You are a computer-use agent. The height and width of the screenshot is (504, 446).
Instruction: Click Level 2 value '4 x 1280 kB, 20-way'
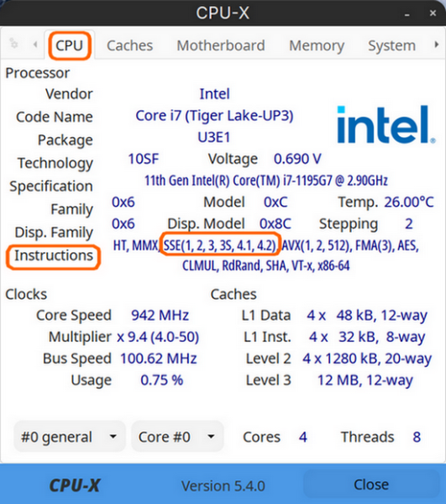(367, 359)
